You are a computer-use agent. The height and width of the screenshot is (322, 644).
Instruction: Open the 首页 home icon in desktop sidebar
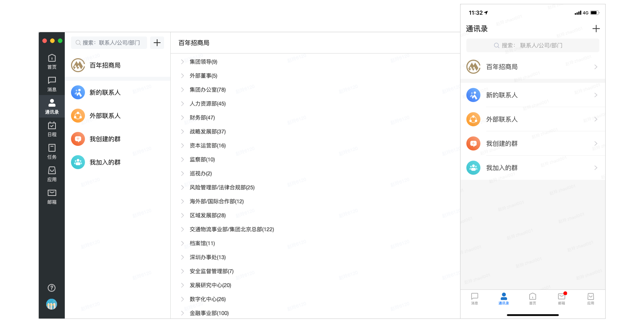(52, 61)
